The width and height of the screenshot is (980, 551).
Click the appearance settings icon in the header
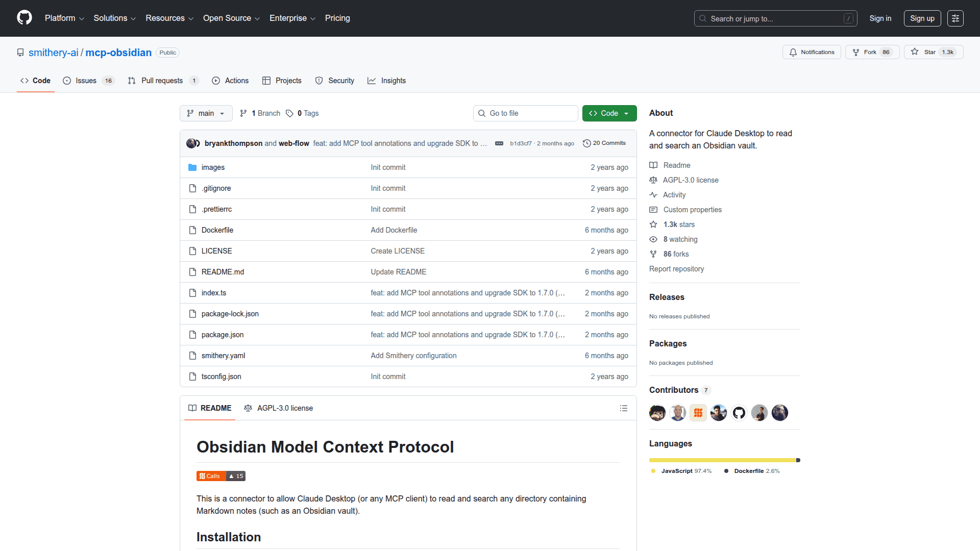coord(955,18)
